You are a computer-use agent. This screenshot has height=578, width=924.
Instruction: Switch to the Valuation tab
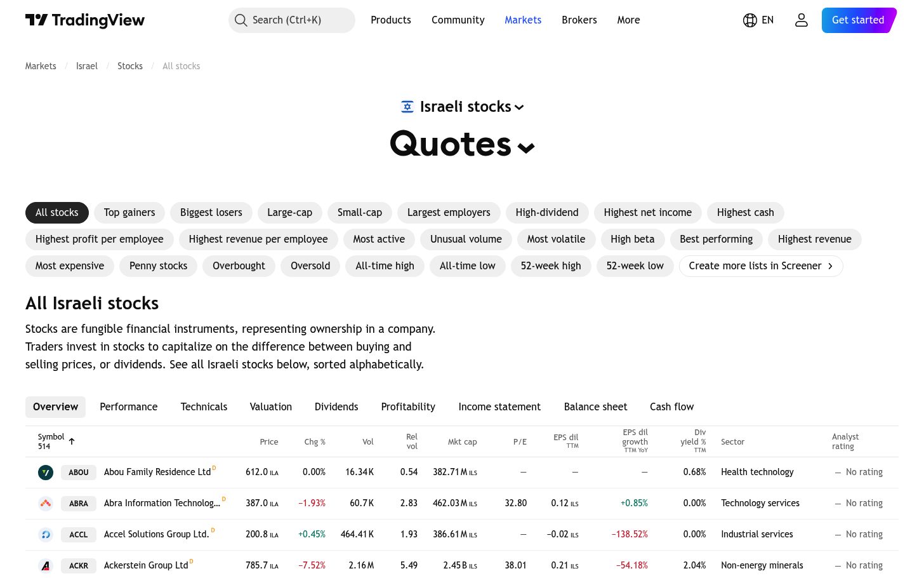[x=271, y=407]
